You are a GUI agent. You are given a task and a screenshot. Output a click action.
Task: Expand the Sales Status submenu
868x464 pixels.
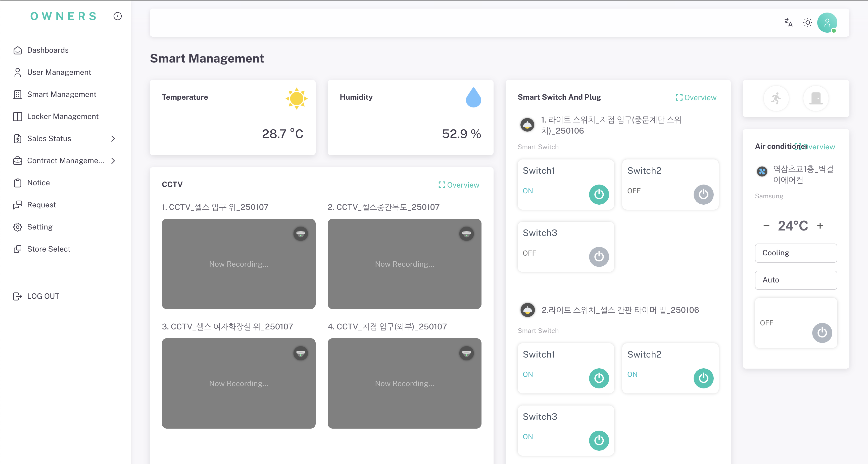65,138
